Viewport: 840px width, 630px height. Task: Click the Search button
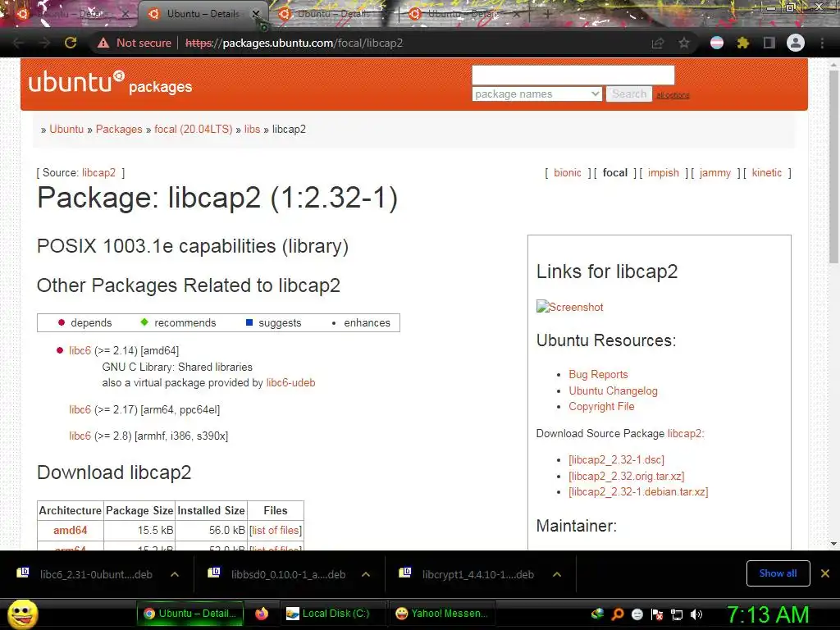(629, 94)
